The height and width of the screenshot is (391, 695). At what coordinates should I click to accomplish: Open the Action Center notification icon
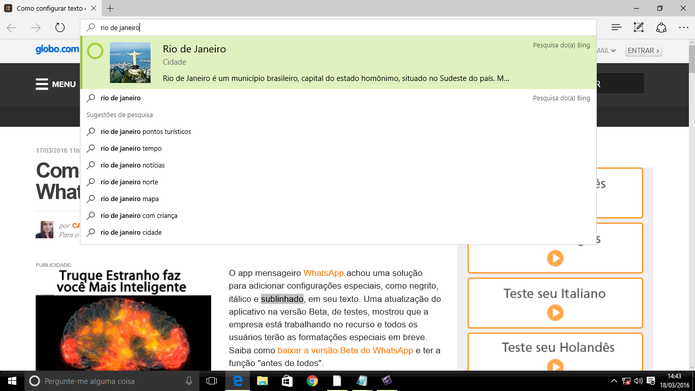[651, 381]
